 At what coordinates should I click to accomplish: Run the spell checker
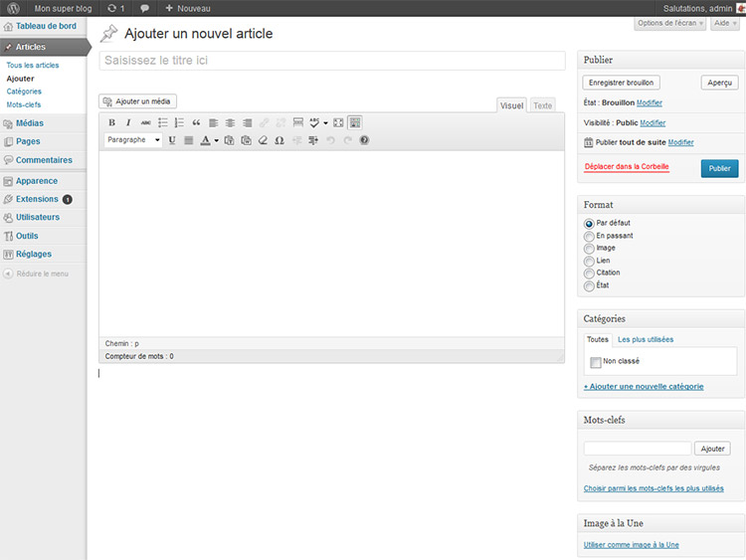pos(314,122)
